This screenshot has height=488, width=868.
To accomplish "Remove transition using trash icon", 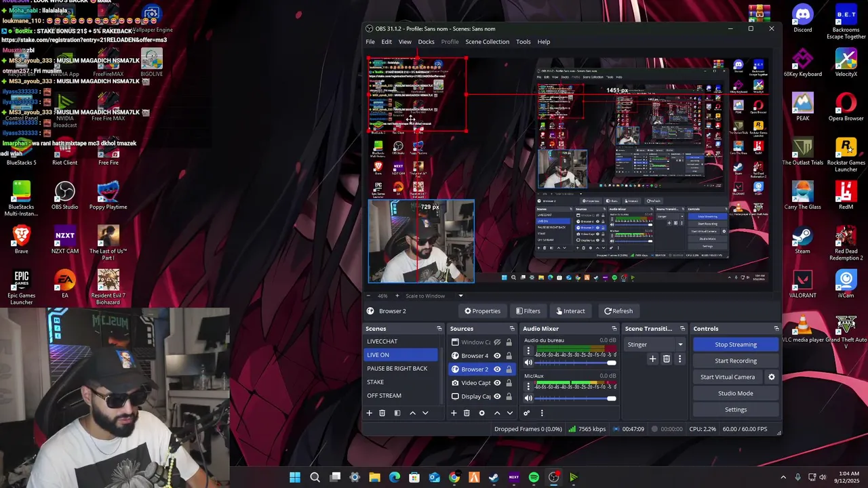I will (667, 359).
